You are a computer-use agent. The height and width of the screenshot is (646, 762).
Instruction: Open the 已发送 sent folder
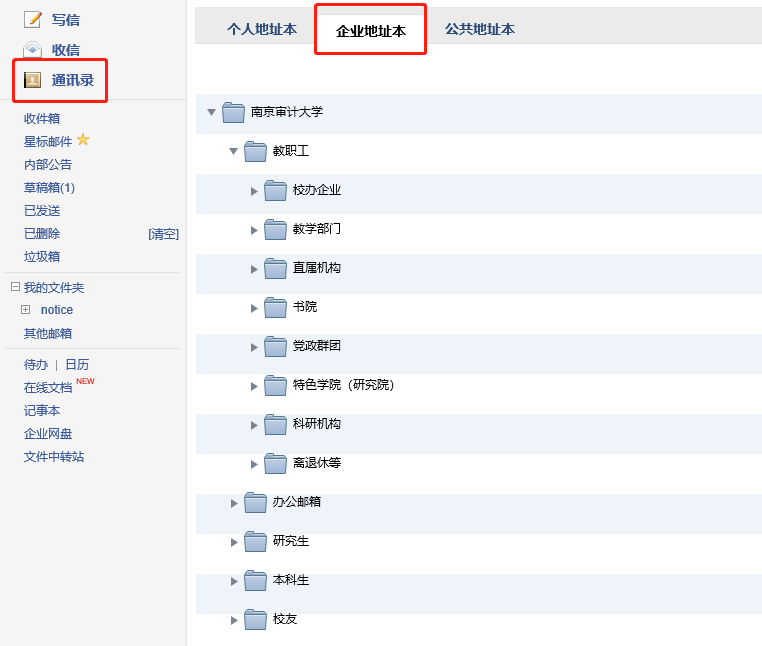pos(42,211)
